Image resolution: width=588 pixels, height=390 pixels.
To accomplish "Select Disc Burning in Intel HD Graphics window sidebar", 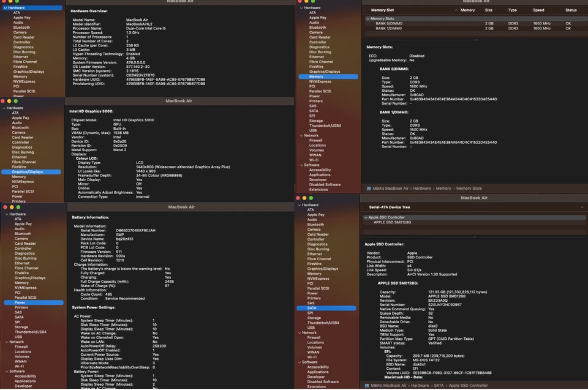I will [23, 152].
